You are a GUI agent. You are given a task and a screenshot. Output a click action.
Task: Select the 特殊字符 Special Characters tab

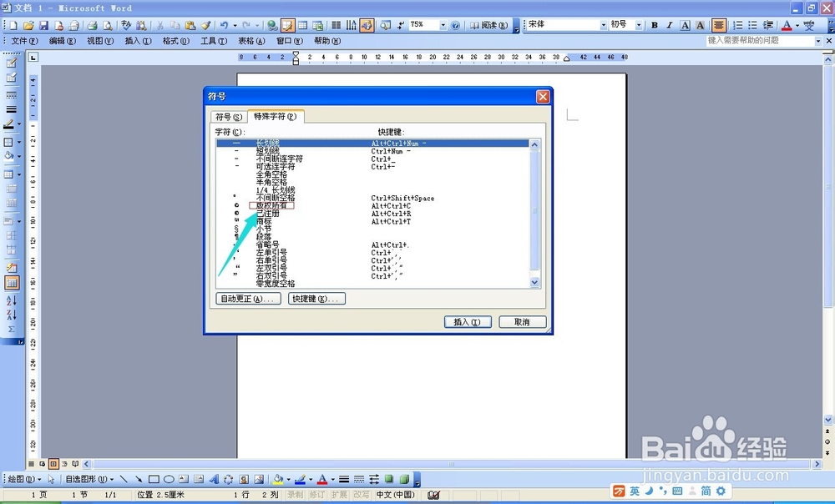[x=276, y=116]
